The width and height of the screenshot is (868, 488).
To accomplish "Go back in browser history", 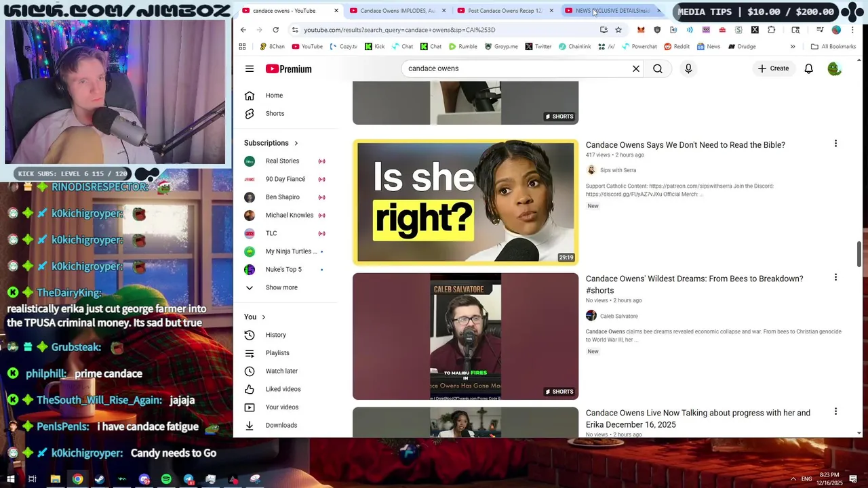I will pos(243,30).
